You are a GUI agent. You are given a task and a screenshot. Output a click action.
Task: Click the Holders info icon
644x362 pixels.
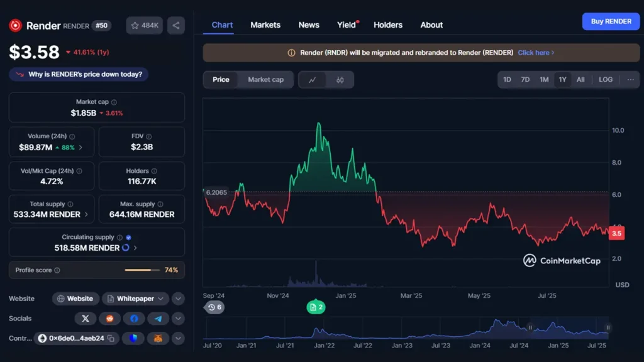click(x=154, y=171)
